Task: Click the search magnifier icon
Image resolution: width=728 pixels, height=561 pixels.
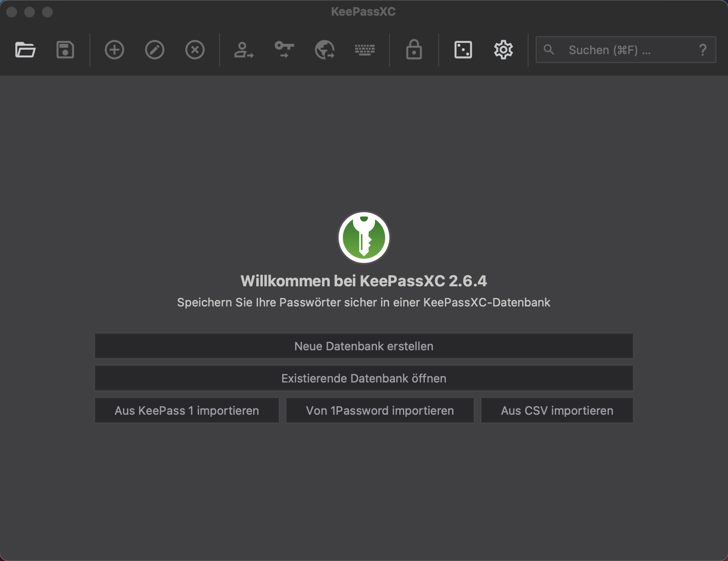Action: point(549,50)
